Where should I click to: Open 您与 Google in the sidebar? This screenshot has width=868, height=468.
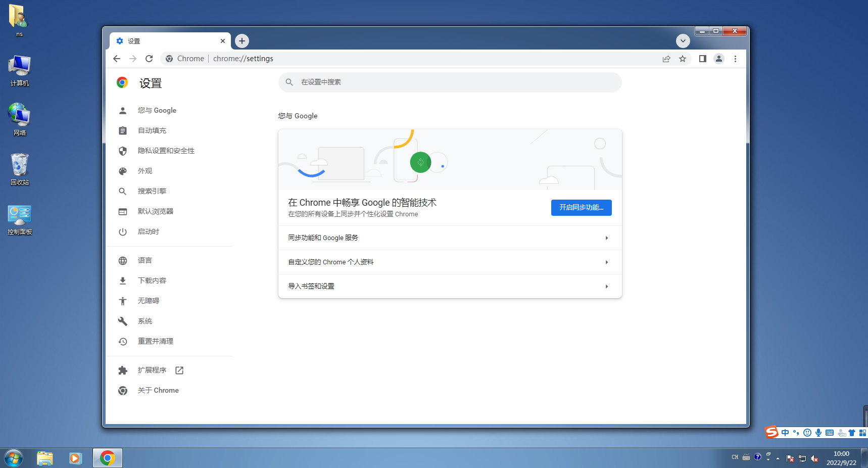point(157,111)
